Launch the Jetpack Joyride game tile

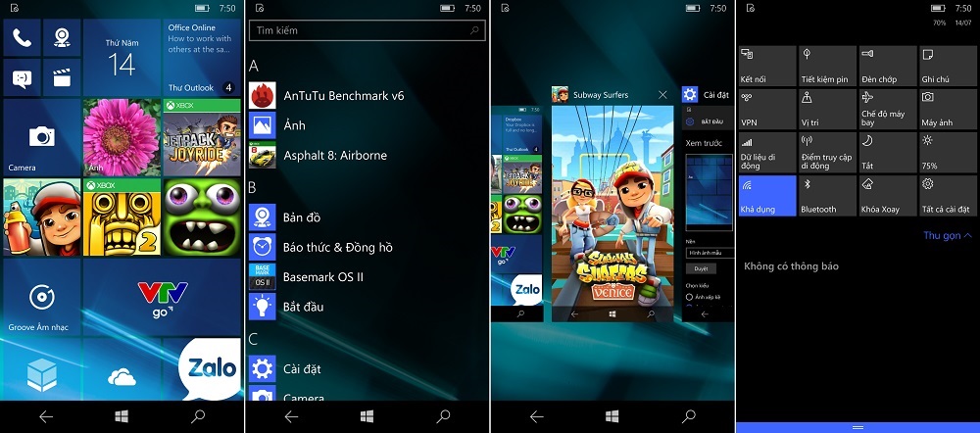(202, 137)
